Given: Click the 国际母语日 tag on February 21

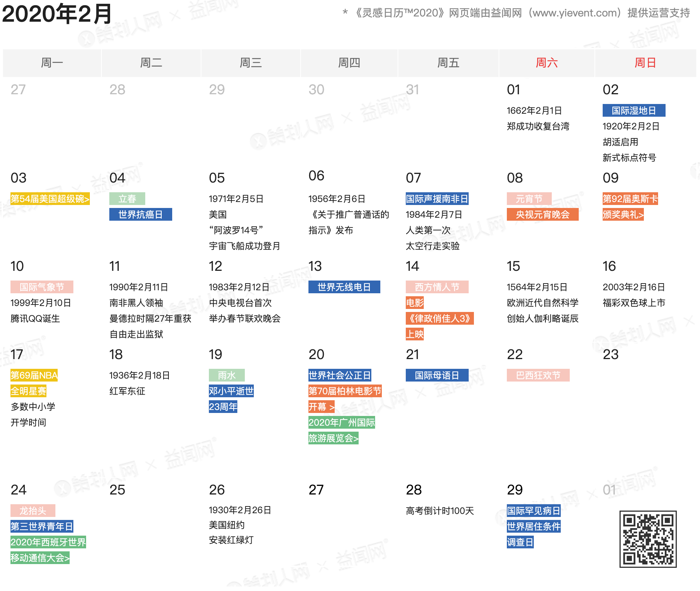Looking at the screenshot, I should click(436, 375).
